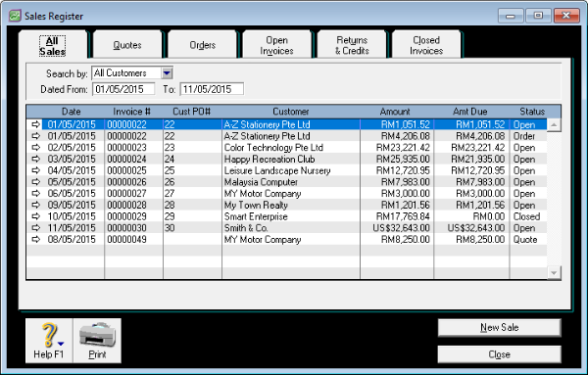Click the Order status cell
Screen dimensions: 588x375
(524, 136)
